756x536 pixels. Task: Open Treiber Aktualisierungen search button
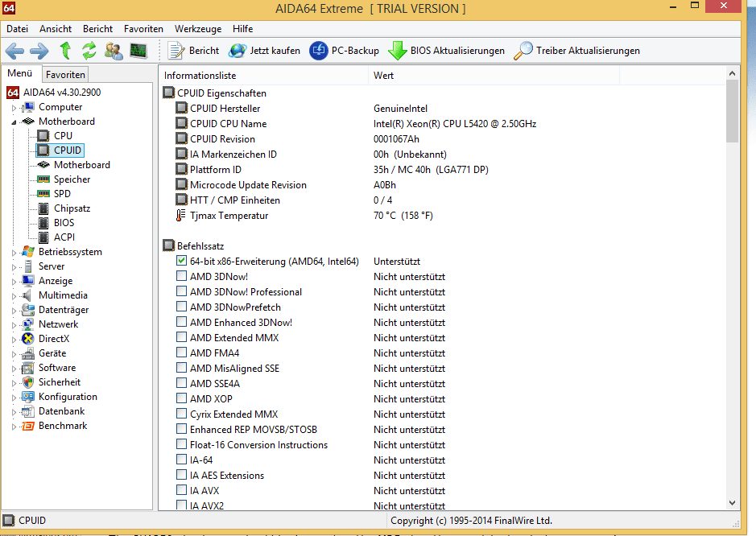576,51
